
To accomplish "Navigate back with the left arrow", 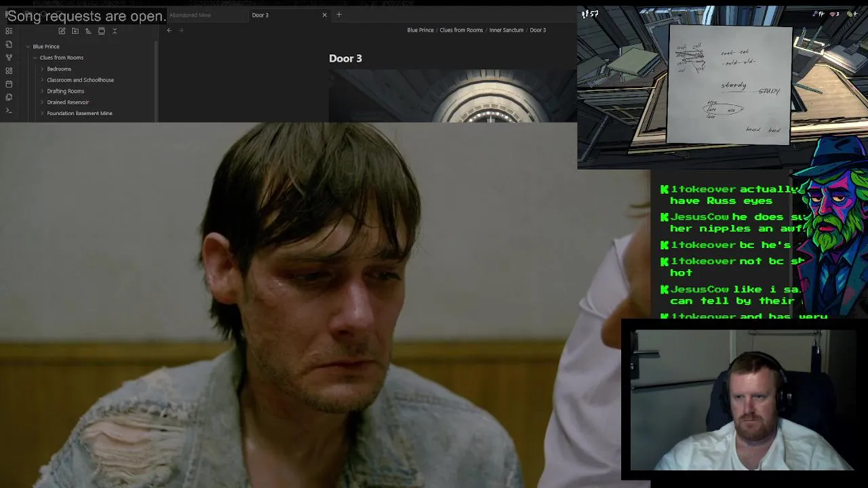I will pos(170,30).
